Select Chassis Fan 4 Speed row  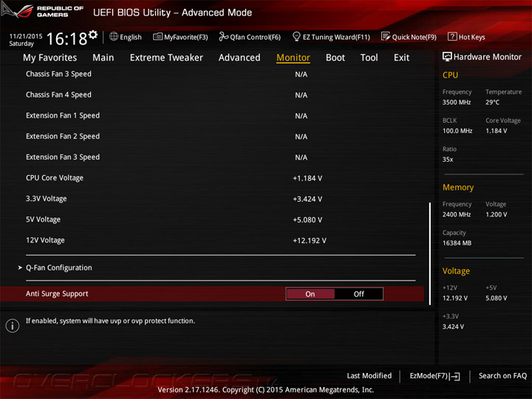(212, 95)
